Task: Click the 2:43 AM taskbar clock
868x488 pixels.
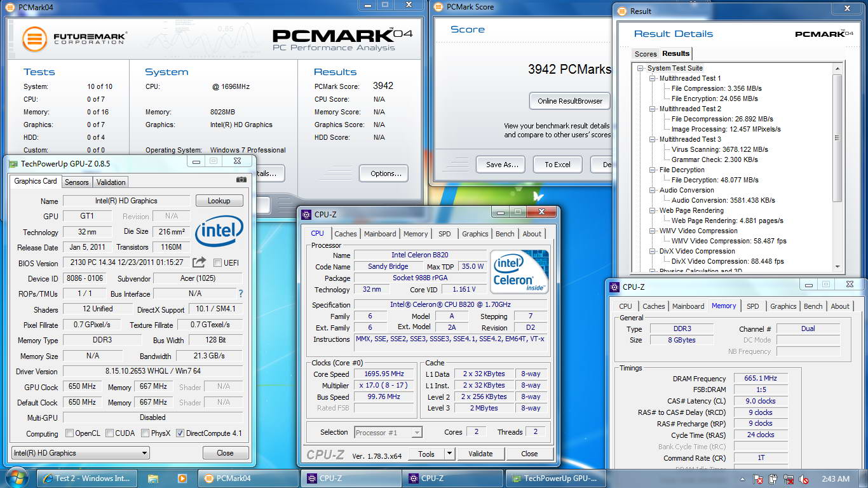Action: point(835,478)
